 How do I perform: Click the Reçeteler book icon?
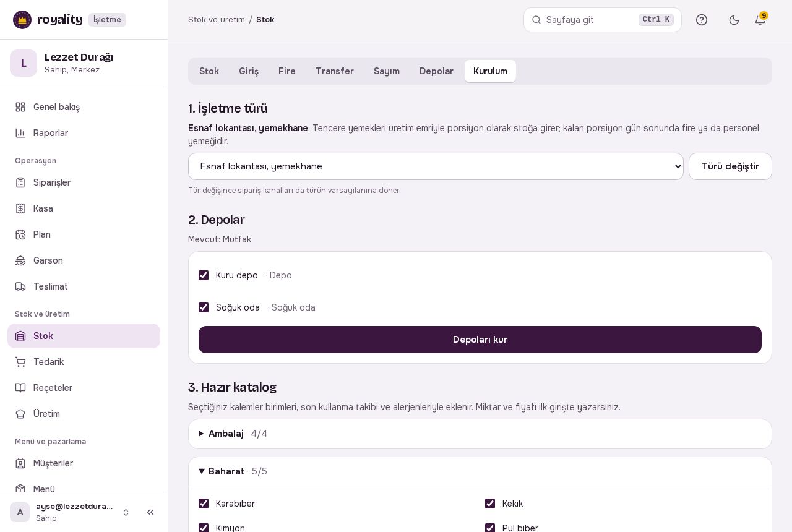(x=20, y=388)
